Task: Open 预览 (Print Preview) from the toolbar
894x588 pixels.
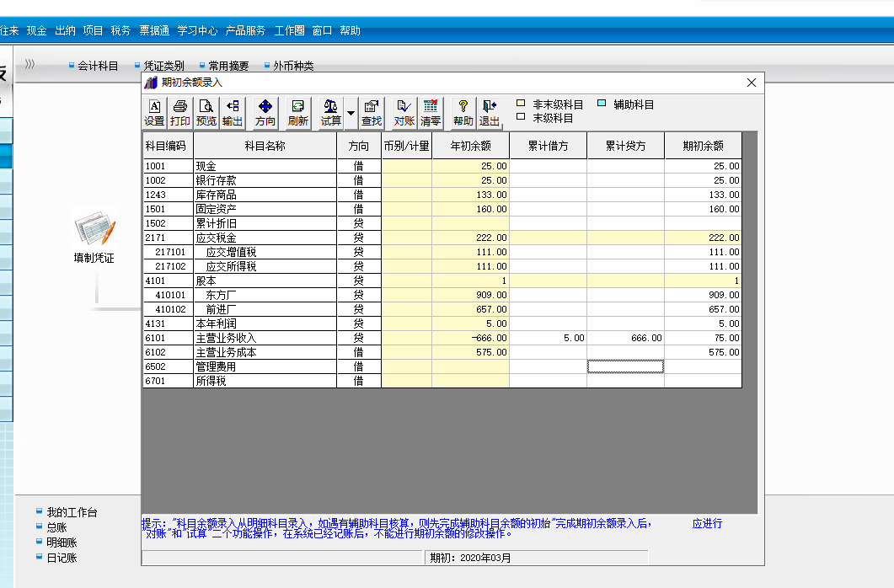Action: [206, 113]
